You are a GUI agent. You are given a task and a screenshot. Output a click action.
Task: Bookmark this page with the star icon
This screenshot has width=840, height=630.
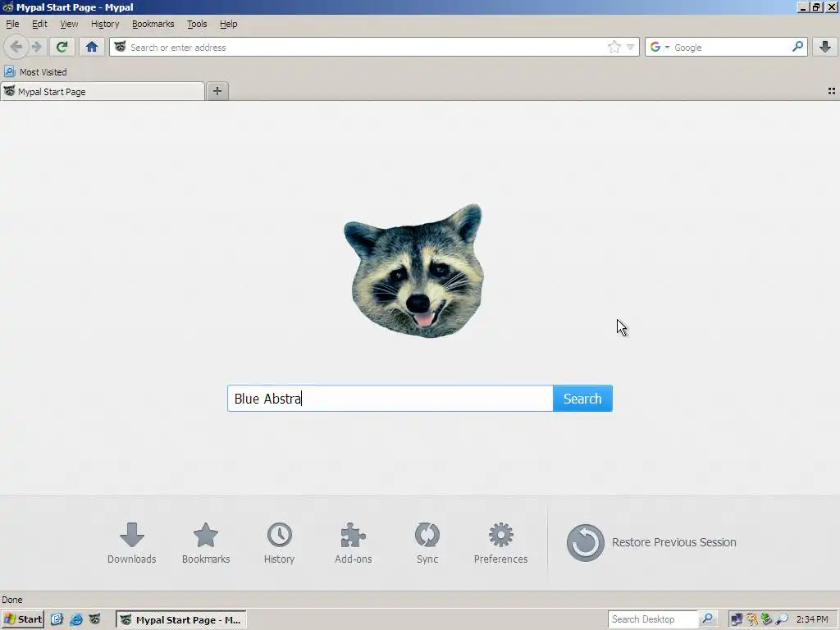click(614, 47)
